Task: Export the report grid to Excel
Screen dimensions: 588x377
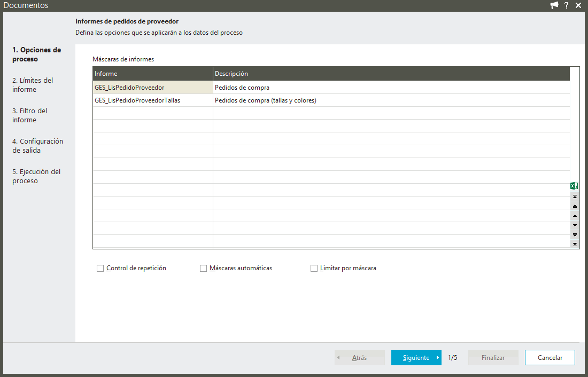Action: (x=574, y=186)
